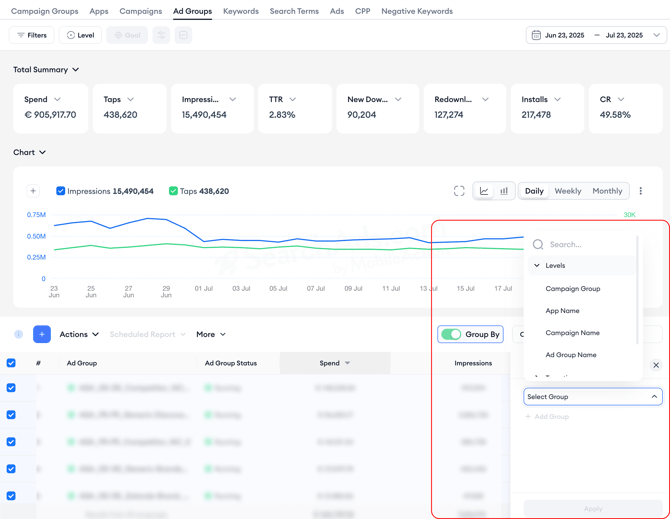Open the Select Group combo box
Viewport: 670px width, 519px height.
[592, 397]
